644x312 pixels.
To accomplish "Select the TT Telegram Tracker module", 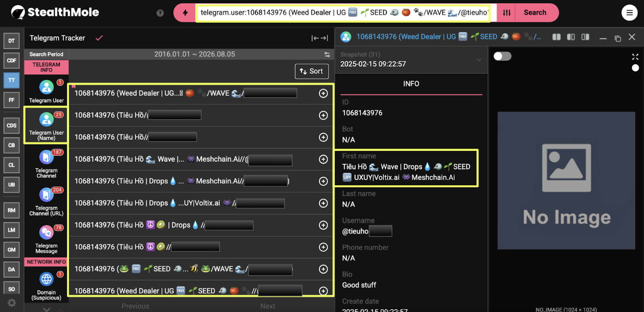I will click(x=12, y=80).
